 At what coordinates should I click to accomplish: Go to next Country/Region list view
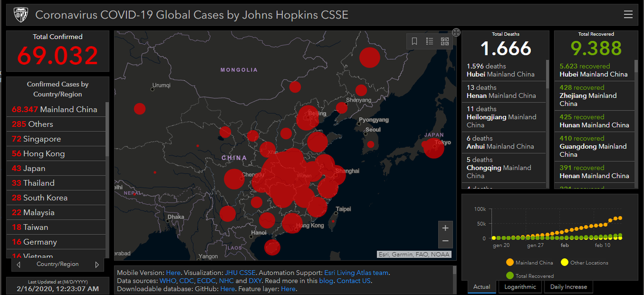tap(97, 264)
